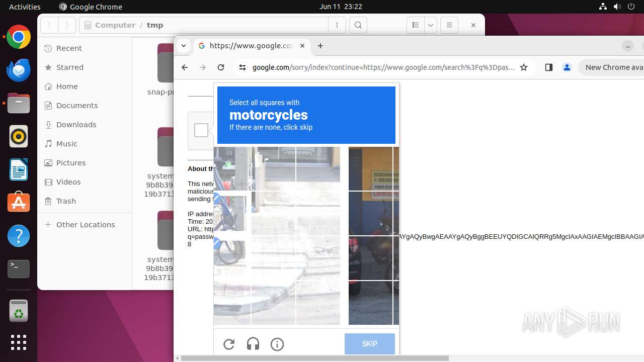Reload the captcha challenge

point(229,344)
